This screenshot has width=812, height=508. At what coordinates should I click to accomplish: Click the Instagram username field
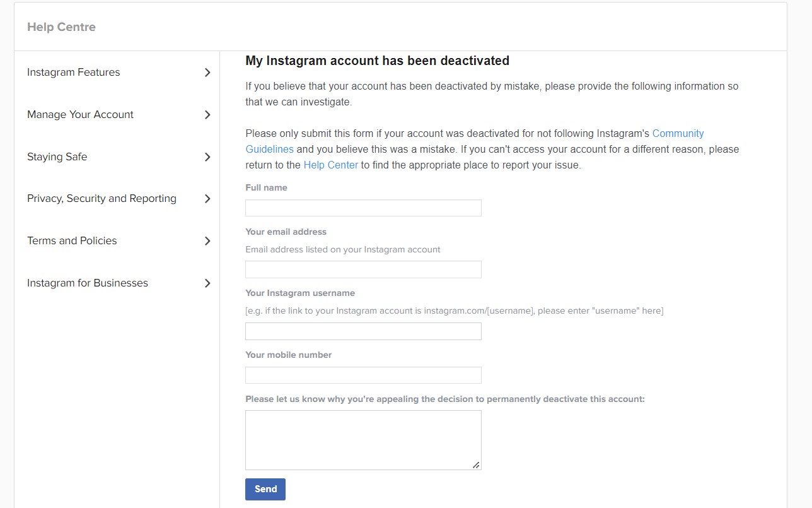click(363, 331)
